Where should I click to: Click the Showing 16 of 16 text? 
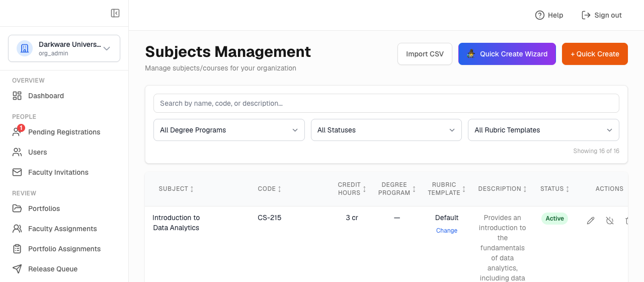596,151
